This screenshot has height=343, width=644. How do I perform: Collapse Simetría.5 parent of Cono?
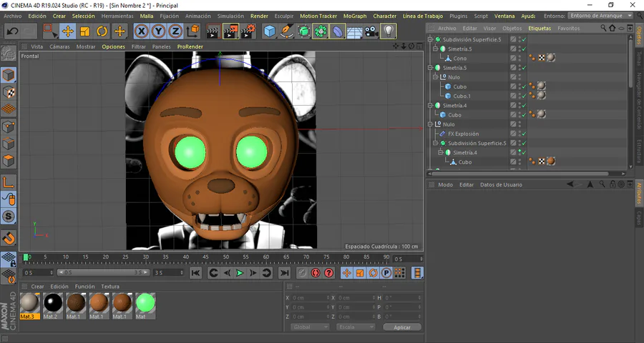click(436, 49)
